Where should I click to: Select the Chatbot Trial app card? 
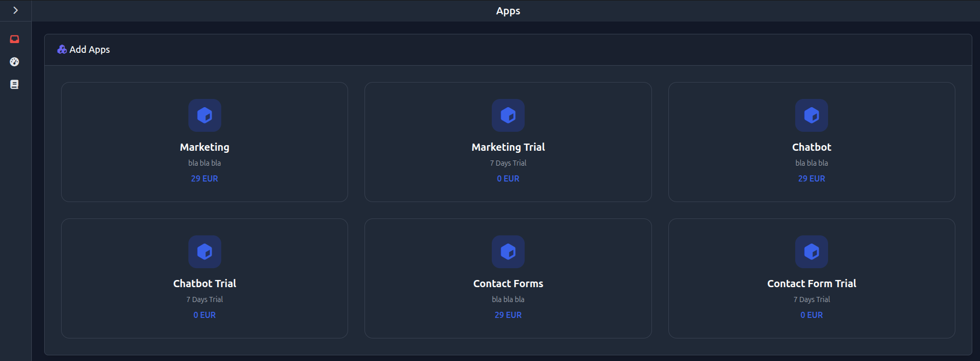point(204,278)
